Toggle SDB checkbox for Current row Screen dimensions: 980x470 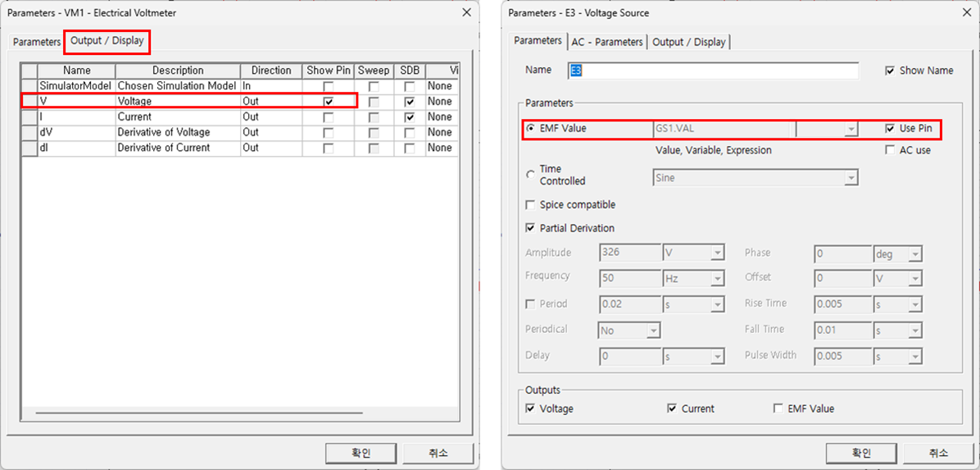(410, 117)
